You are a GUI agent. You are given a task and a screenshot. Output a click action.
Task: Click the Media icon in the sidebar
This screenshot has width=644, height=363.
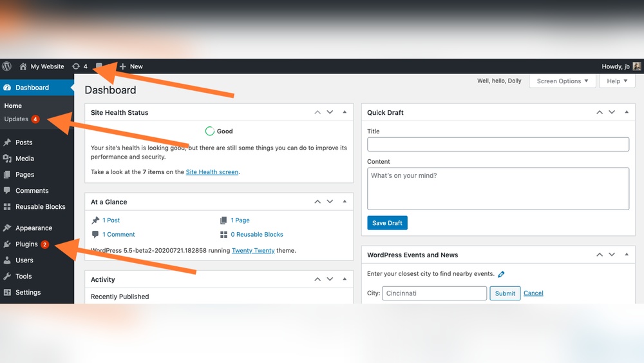pyautogui.click(x=7, y=158)
